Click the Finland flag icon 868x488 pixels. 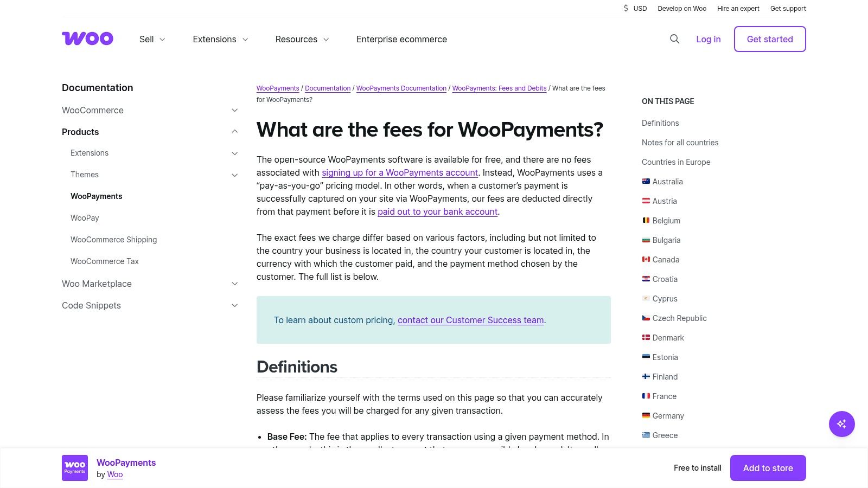[x=646, y=377]
